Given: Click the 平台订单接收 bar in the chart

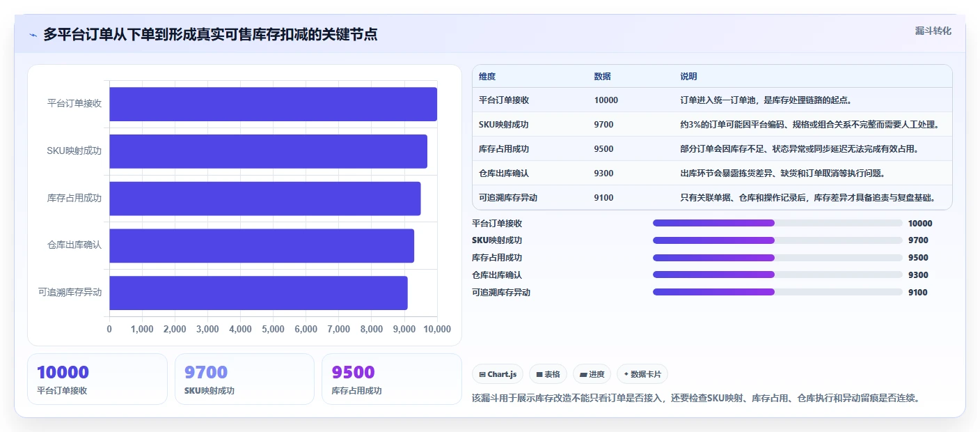Looking at the screenshot, I should pyautogui.click(x=273, y=104).
